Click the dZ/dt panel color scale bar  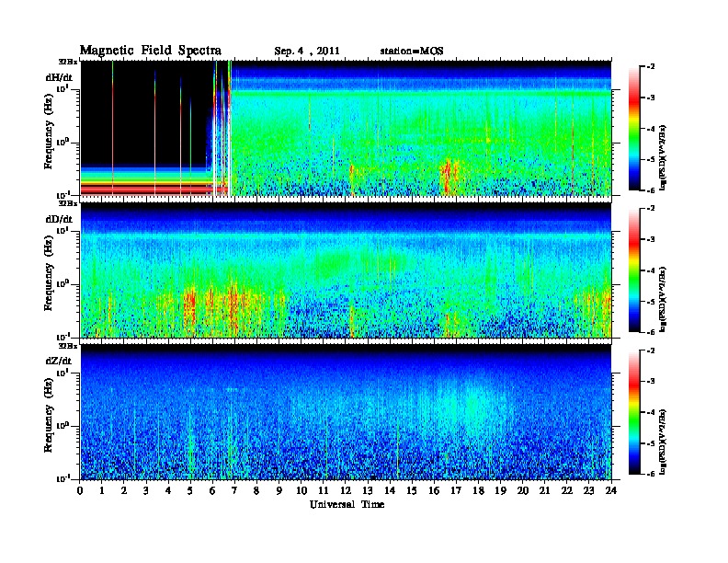coord(633,412)
